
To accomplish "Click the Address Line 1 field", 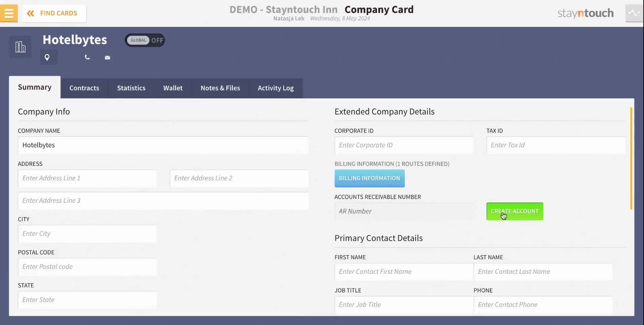I will [x=88, y=178].
